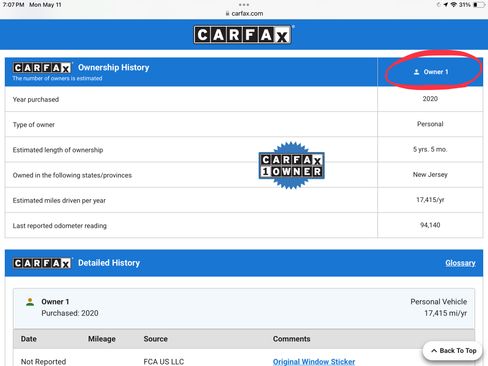Tap the Mon May 11 date in status bar
This screenshot has height=366, width=488.
45,5
